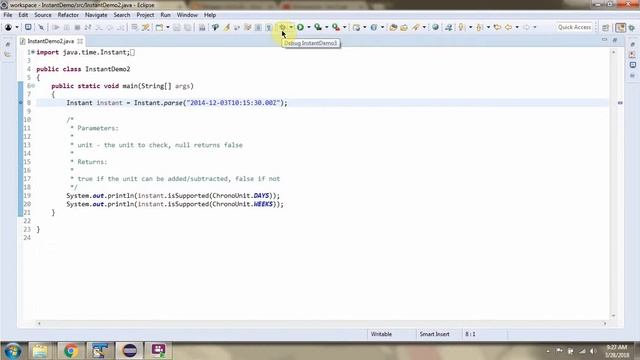Collapse the import statement fold on line 1
Viewport: 640px width, 360px height.
(x=33, y=52)
